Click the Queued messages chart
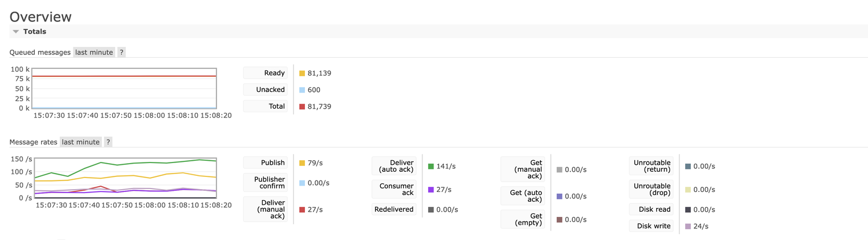This screenshot has width=868, height=240. (x=124, y=87)
